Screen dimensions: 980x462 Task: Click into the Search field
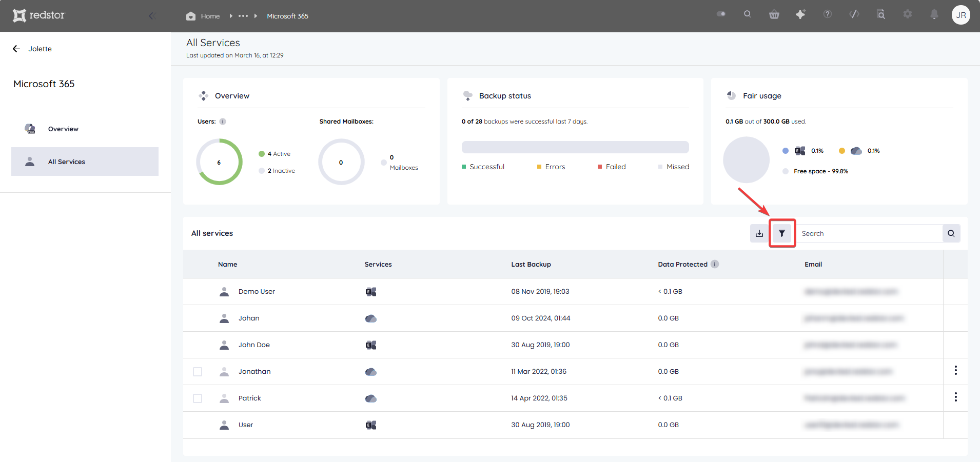point(869,233)
